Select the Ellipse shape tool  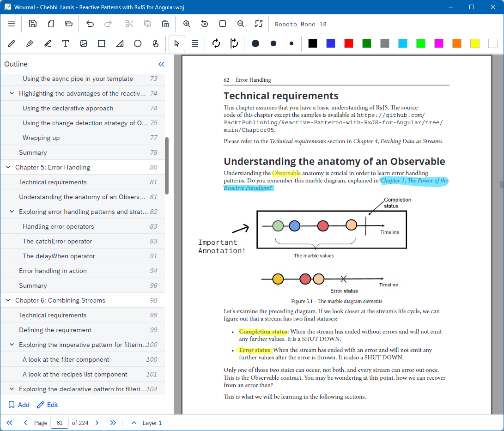coord(138,43)
